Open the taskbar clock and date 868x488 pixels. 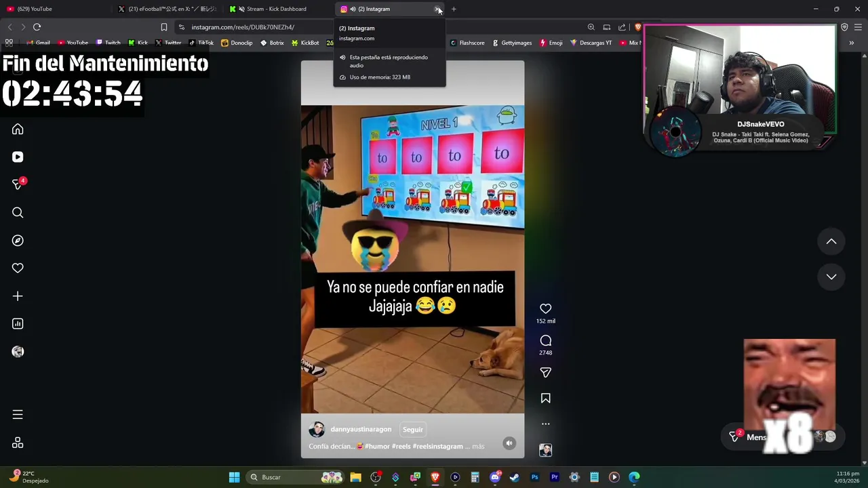[848, 477]
